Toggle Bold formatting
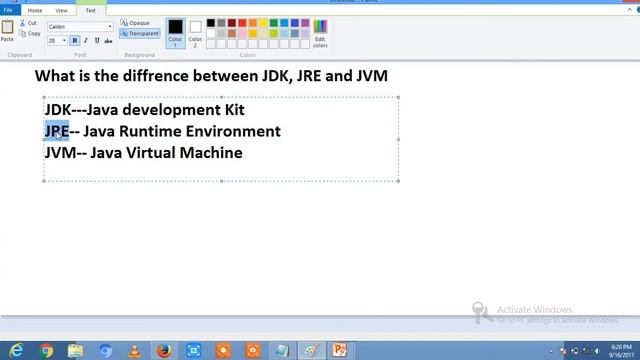Screen dimensions: 640x360 tap(75, 40)
